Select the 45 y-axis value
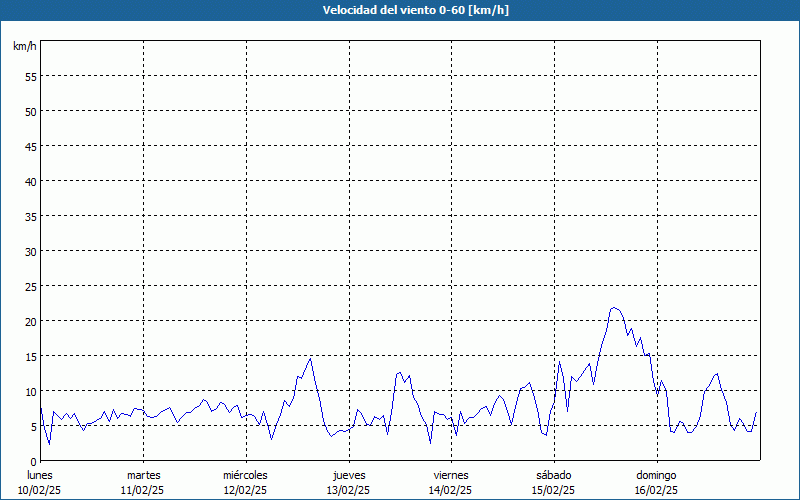 [31, 147]
